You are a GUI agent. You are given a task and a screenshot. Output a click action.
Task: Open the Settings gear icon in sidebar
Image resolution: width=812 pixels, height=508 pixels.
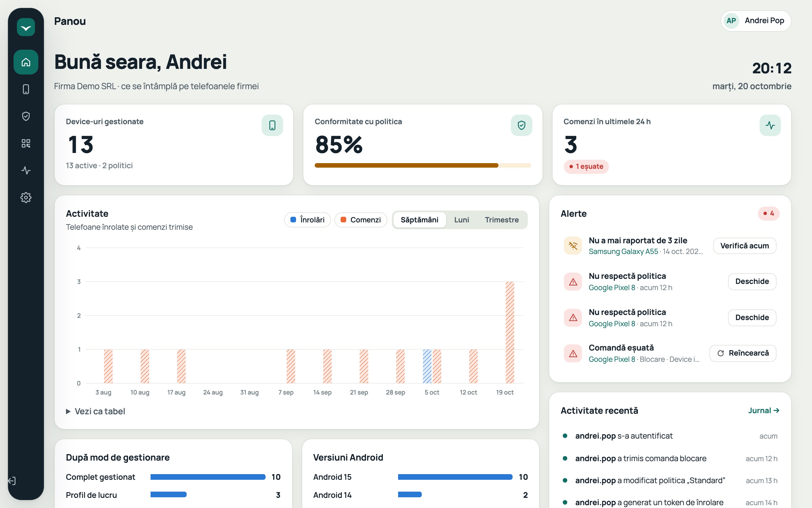point(26,198)
